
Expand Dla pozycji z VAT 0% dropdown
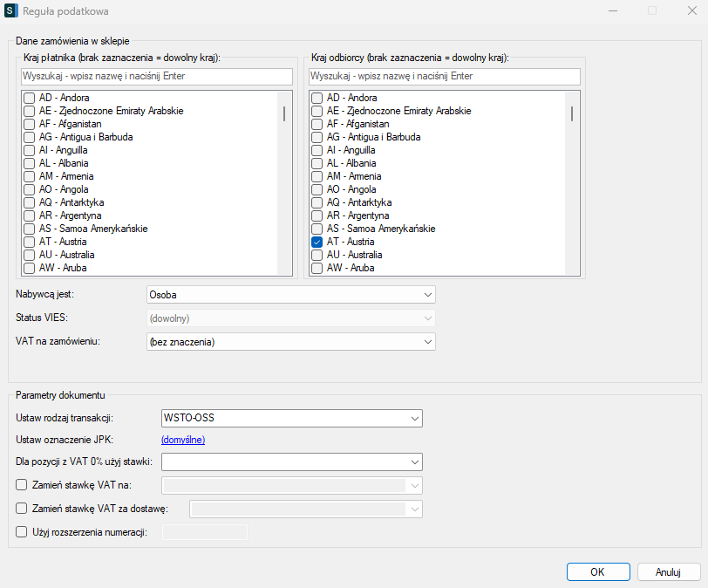click(291, 462)
